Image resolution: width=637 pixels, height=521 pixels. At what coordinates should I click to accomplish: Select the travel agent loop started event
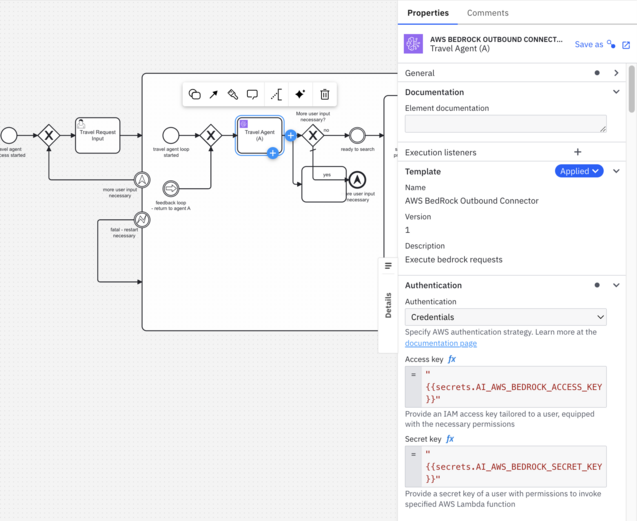pos(171,135)
